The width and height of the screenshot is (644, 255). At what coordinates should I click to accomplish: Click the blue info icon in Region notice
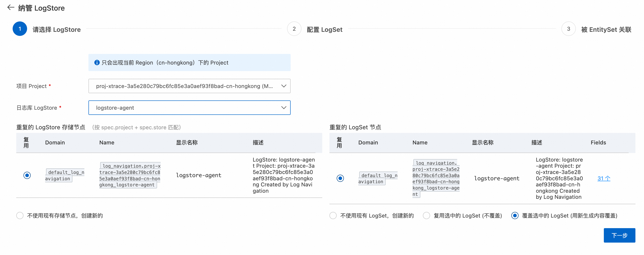[x=97, y=63]
